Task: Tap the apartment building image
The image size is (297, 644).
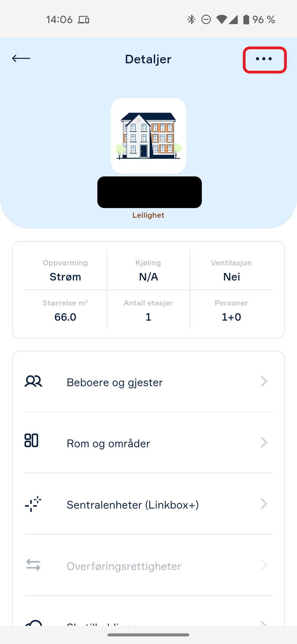Action: tap(148, 136)
